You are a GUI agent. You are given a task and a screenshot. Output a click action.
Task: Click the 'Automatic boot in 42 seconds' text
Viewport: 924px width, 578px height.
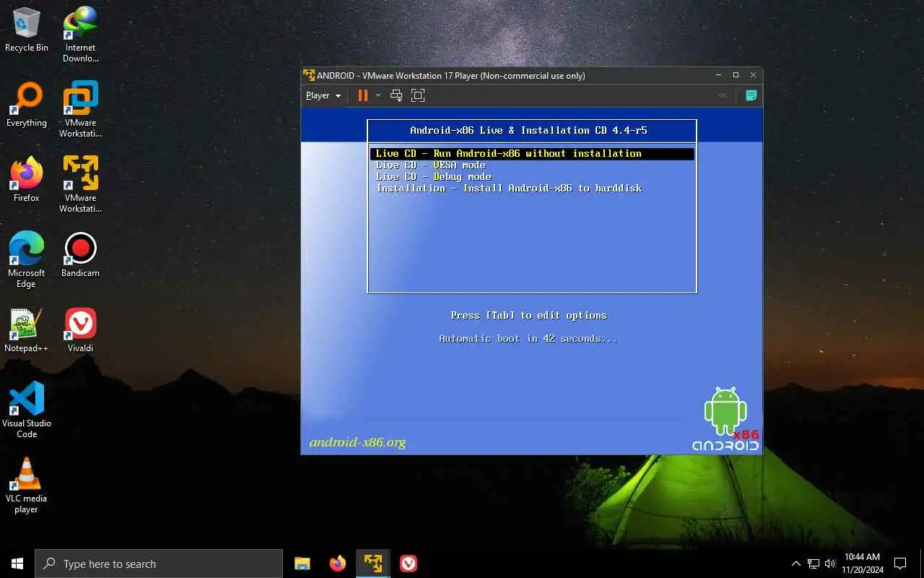(528, 338)
